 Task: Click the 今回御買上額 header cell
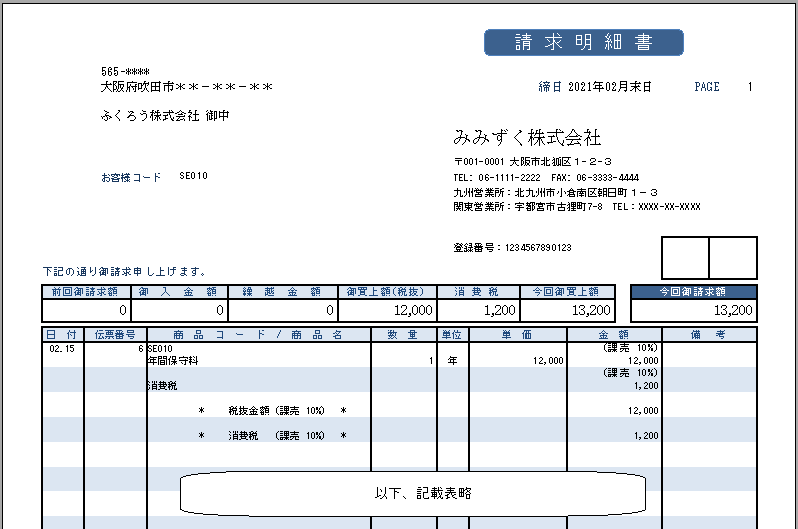pos(567,292)
